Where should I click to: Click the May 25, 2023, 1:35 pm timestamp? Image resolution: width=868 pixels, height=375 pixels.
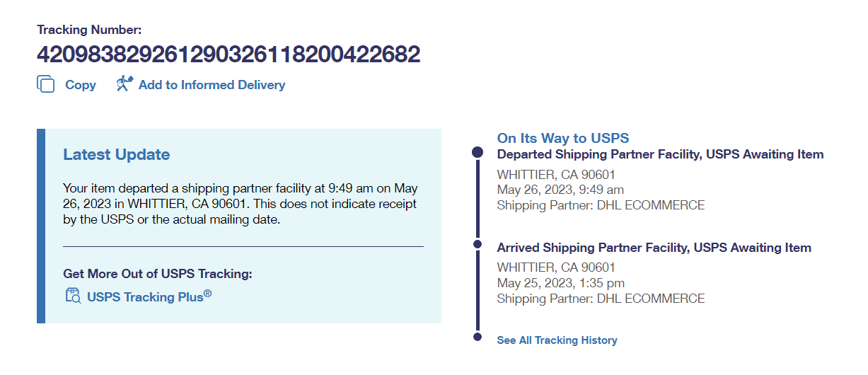coord(560,283)
